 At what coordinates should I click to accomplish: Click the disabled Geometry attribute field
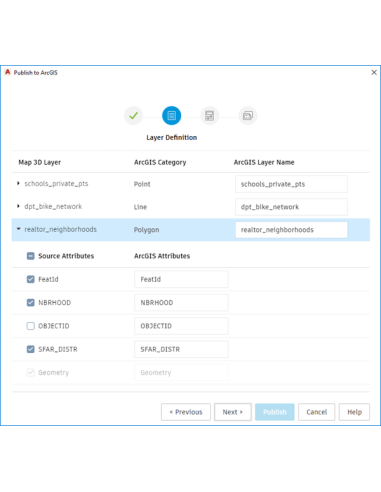pos(181,373)
